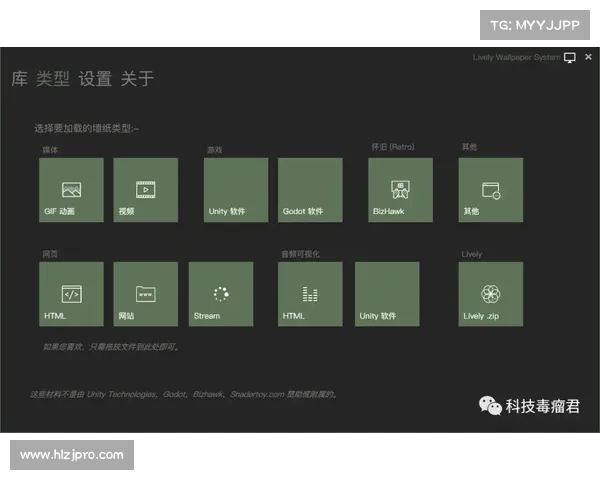
Task: Select the GIF 动画 wallpaper type tile
Action: click(x=71, y=190)
